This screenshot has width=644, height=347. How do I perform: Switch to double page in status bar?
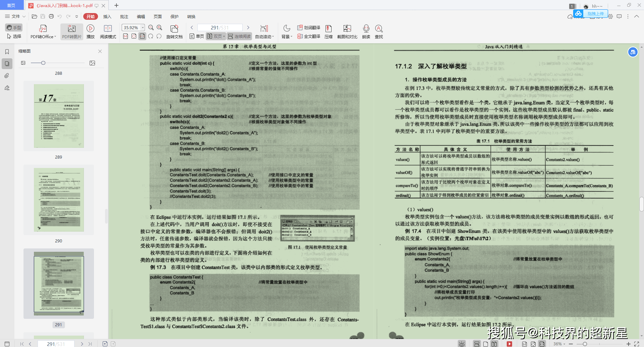coord(494,344)
